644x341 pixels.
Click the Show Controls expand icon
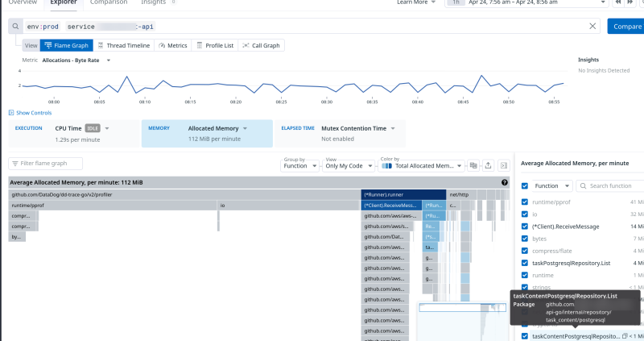pyautogui.click(x=11, y=113)
